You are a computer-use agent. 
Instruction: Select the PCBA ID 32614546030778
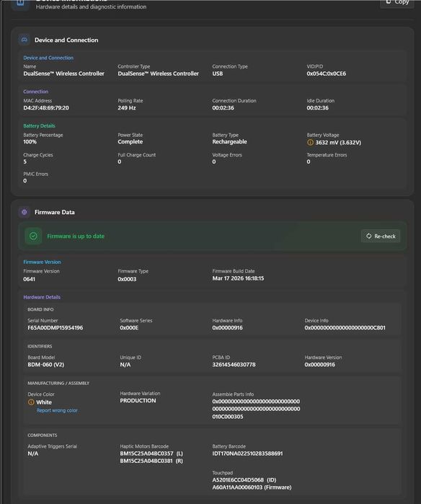[x=234, y=365]
